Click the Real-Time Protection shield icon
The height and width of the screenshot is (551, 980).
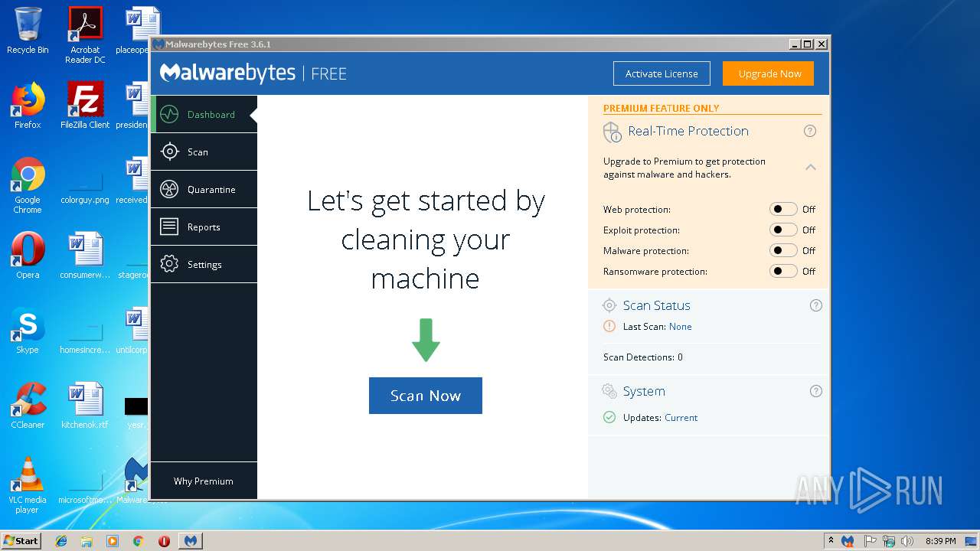[x=612, y=132]
